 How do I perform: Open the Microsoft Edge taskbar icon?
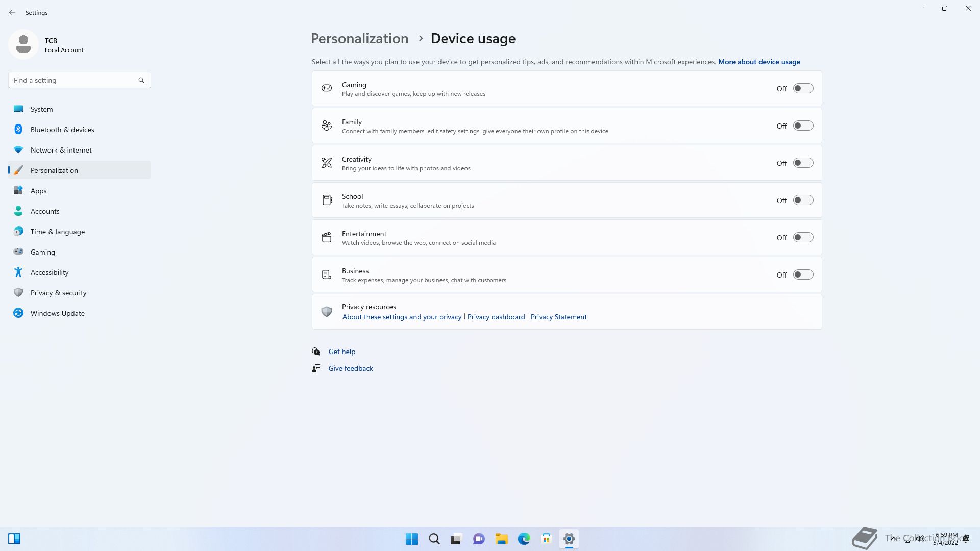524,539
